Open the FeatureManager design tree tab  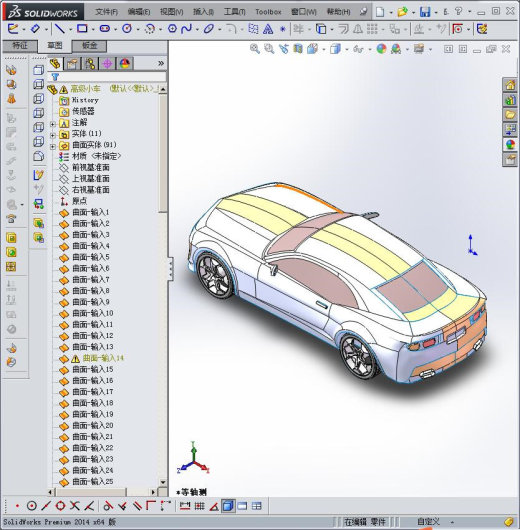pyautogui.click(x=55, y=63)
